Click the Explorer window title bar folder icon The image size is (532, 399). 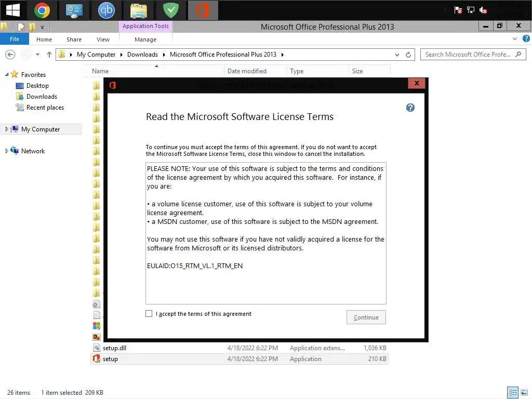pos(4,27)
